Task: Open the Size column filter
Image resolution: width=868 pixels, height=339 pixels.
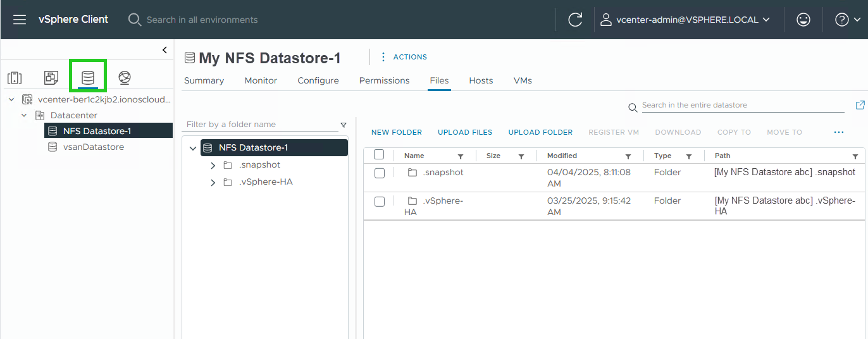Action: 521,156
